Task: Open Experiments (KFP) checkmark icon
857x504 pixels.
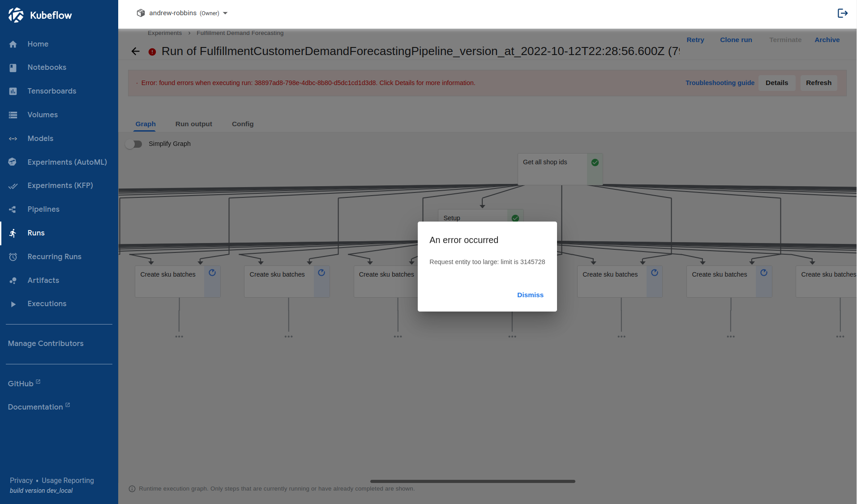Action: [x=13, y=186]
